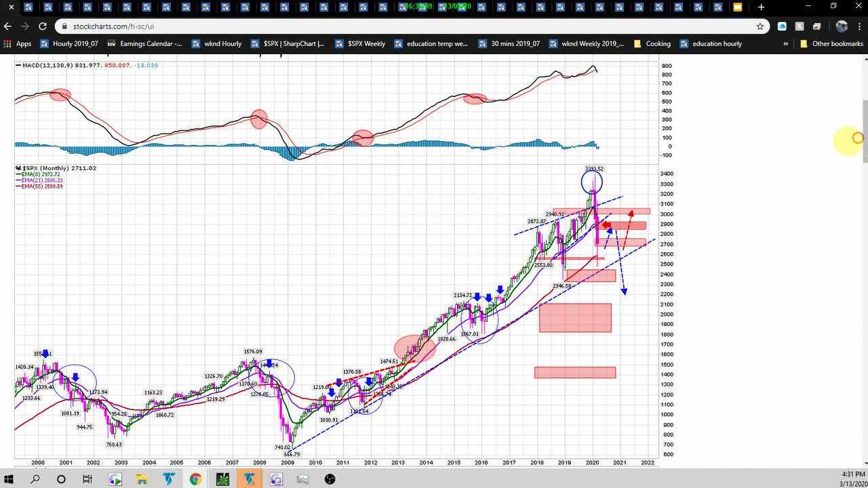
Task: Open Windows search from the taskbar
Action: pyautogui.click(x=35, y=479)
